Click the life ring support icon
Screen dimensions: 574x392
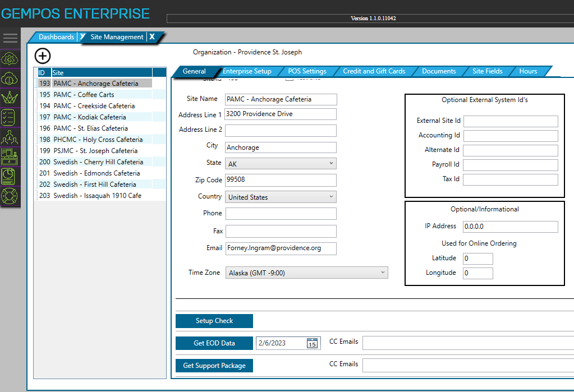click(10, 196)
